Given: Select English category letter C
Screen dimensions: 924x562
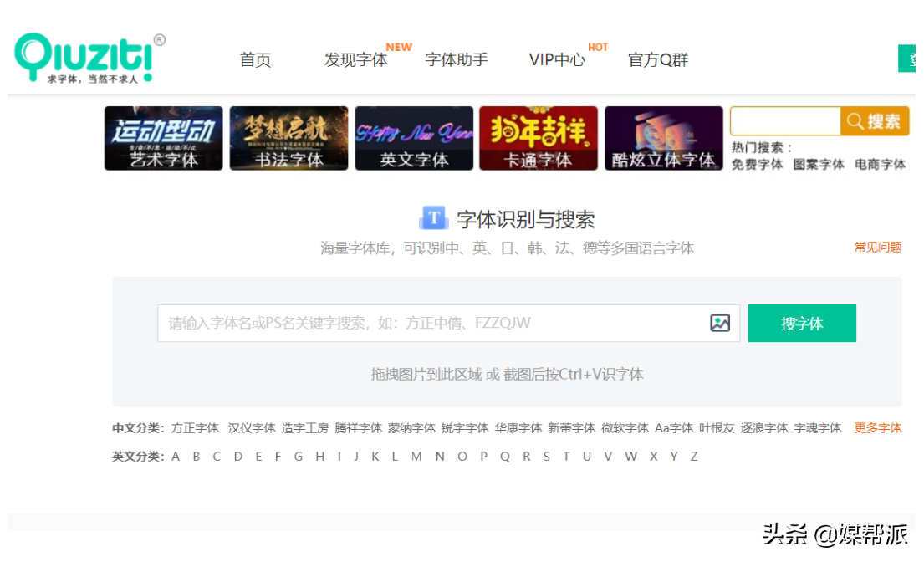Looking at the screenshot, I should tap(217, 457).
